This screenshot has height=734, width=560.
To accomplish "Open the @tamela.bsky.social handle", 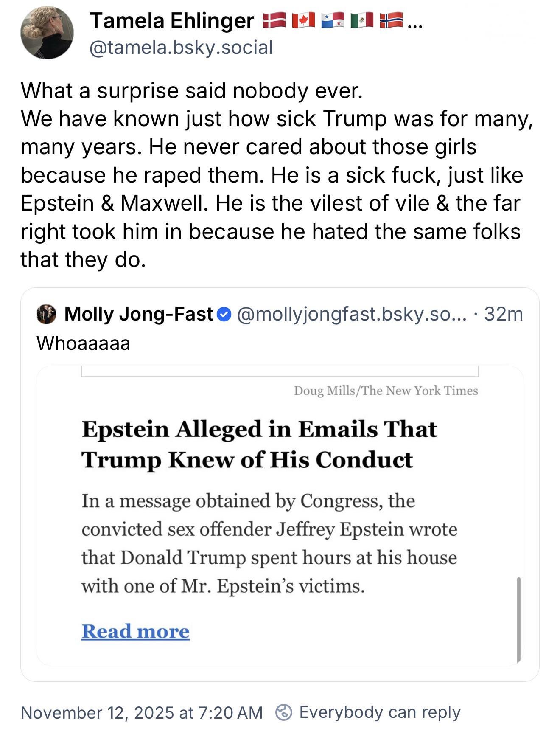I will (x=181, y=48).
